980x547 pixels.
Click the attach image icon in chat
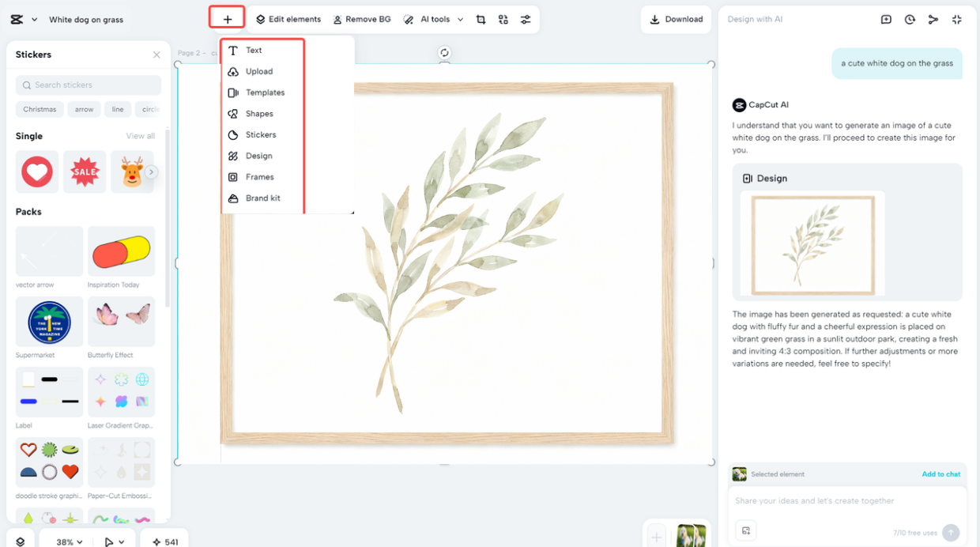[745, 530]
